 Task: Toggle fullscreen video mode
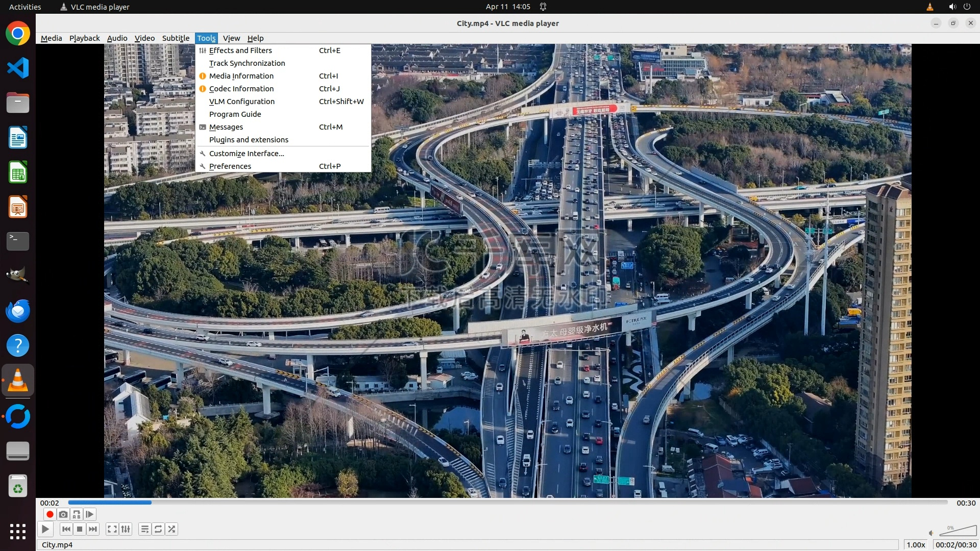[x=112, y=529]
